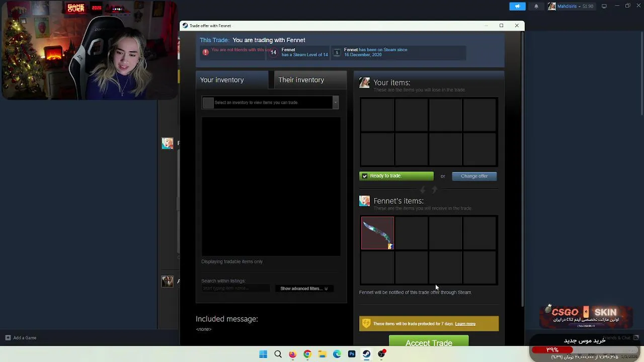The height and width of the screenshot is (362, 644).
Task: Click the lower avatar in Steam friends list
Action: click(x=168, y=281)
